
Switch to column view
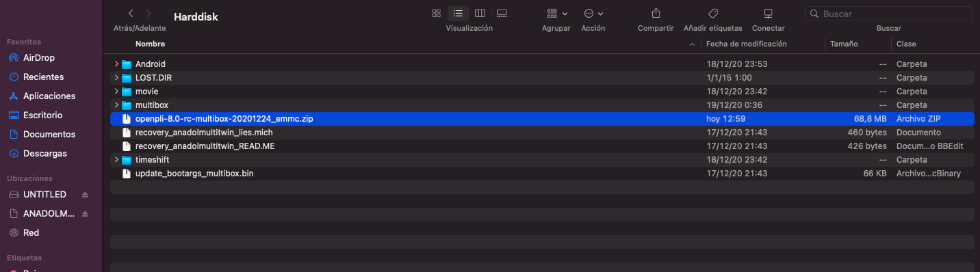coord(480,14)
